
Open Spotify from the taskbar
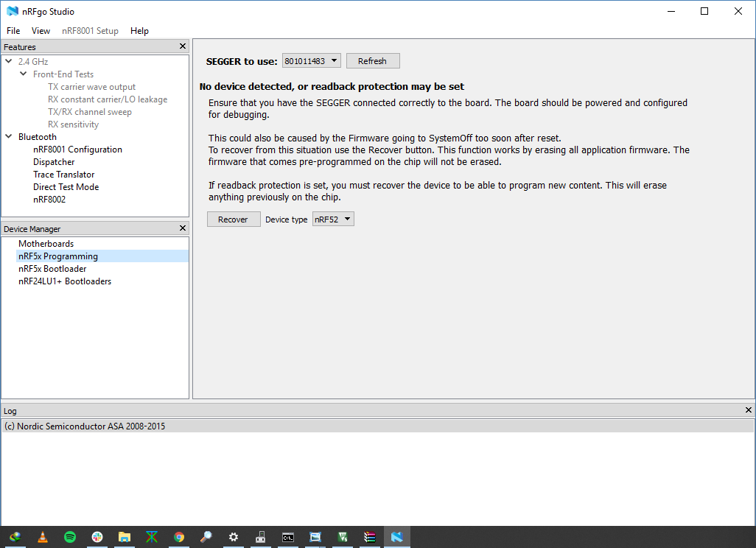(x=70, y=537)
